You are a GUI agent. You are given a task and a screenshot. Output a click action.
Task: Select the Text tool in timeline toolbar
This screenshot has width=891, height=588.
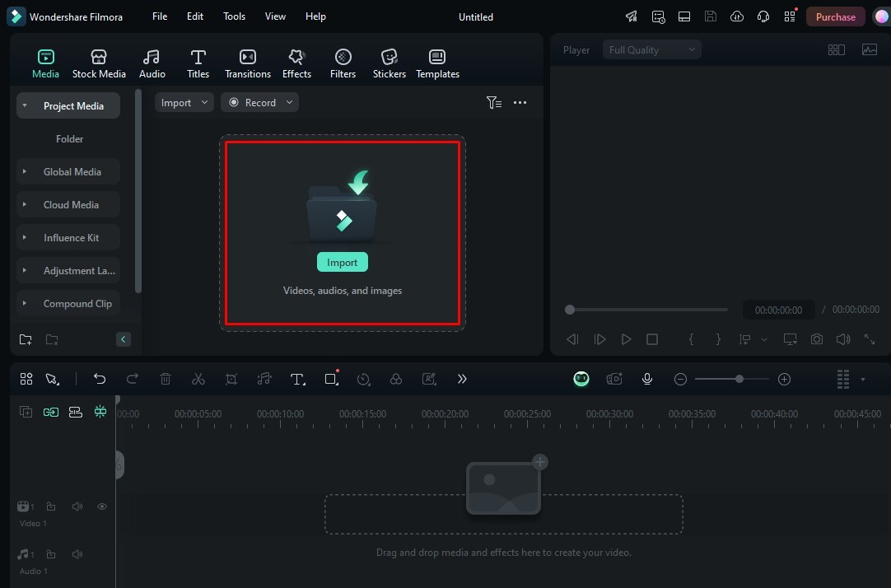click(x=297, y=379)
